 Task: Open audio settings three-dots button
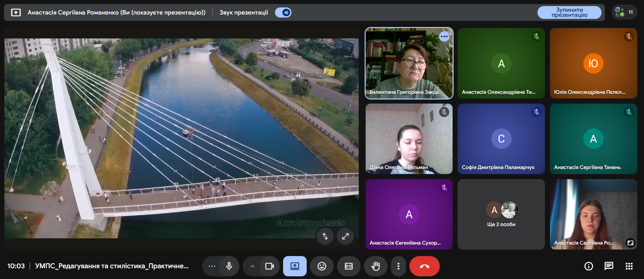tap(212, 266)
